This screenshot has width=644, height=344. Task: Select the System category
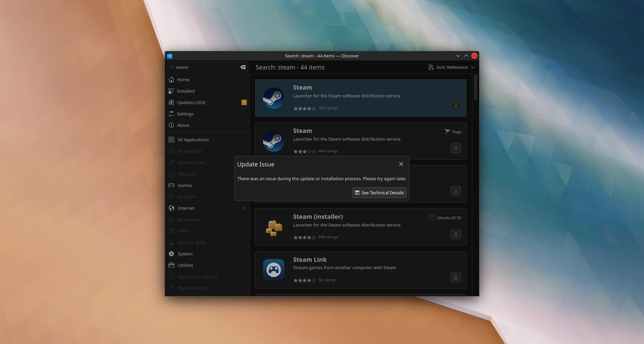coord(207,254)
